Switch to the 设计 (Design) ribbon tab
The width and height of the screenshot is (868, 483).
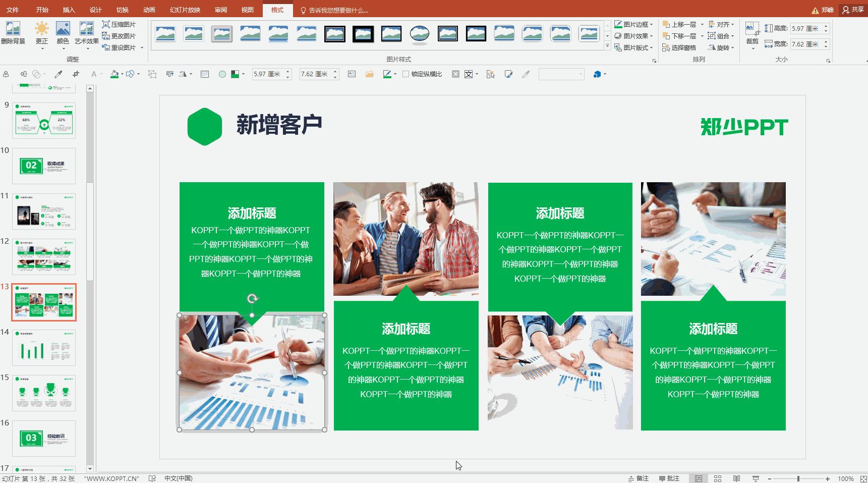tap(95, 9)
